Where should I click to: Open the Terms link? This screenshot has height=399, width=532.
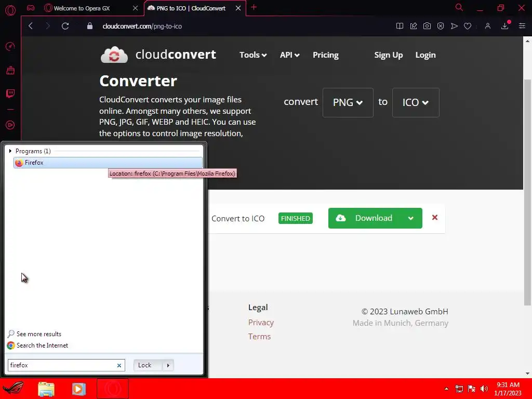click(259, 337)
